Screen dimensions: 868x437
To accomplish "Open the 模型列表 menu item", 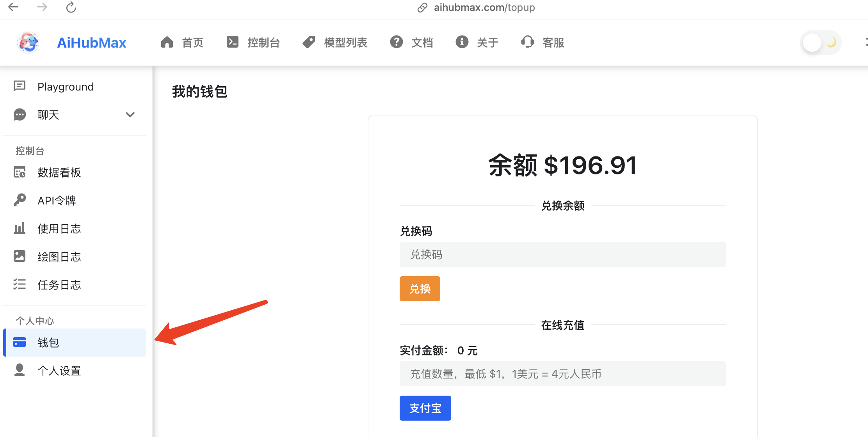I will (x=335, y=43).
